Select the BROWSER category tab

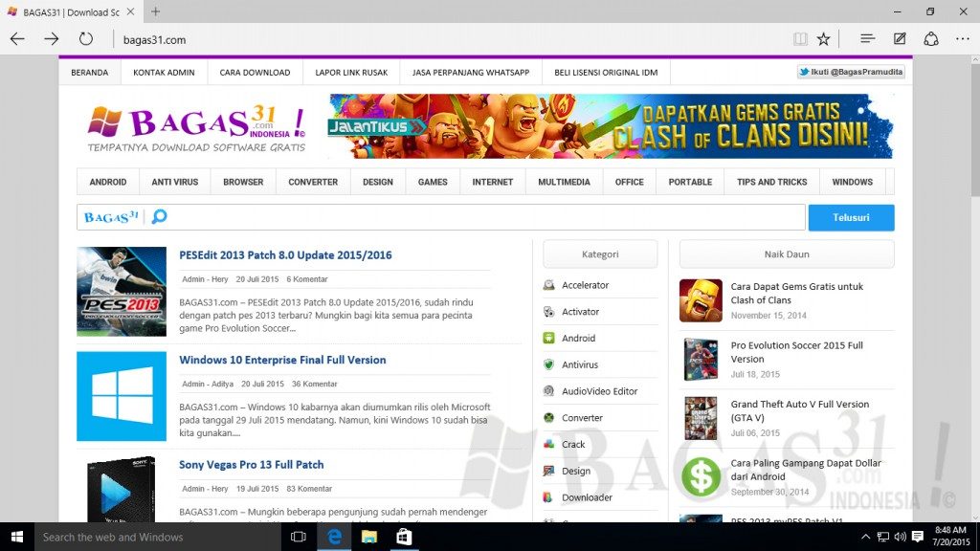coord(243,182)
